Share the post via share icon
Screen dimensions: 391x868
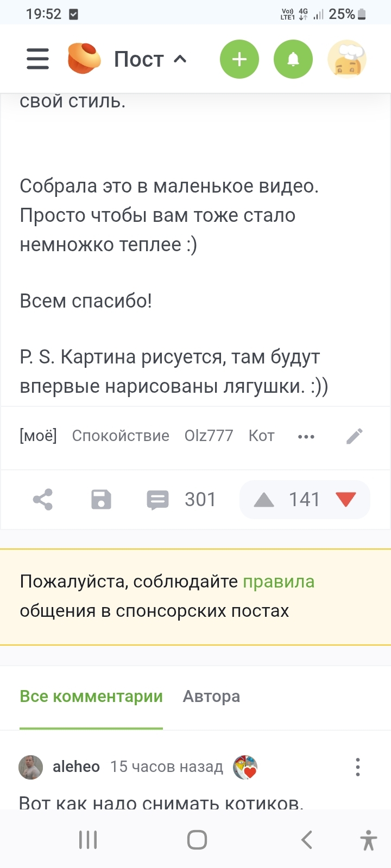click(43, 500)
